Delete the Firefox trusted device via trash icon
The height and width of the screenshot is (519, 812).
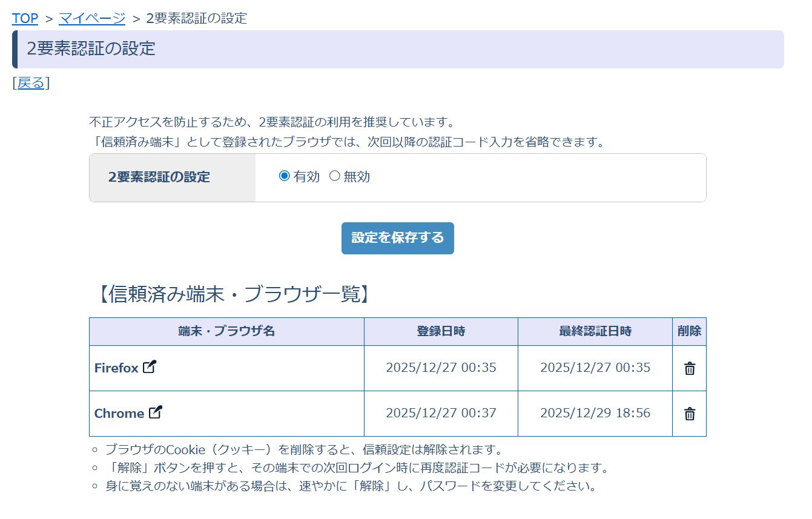pyautogui.click(x=689, y=368)
